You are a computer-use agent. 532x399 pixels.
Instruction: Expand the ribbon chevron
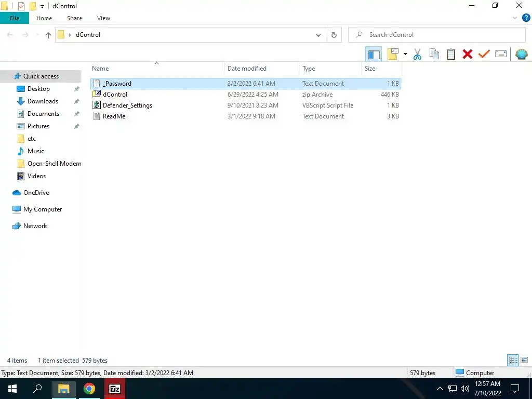(515, 18)
